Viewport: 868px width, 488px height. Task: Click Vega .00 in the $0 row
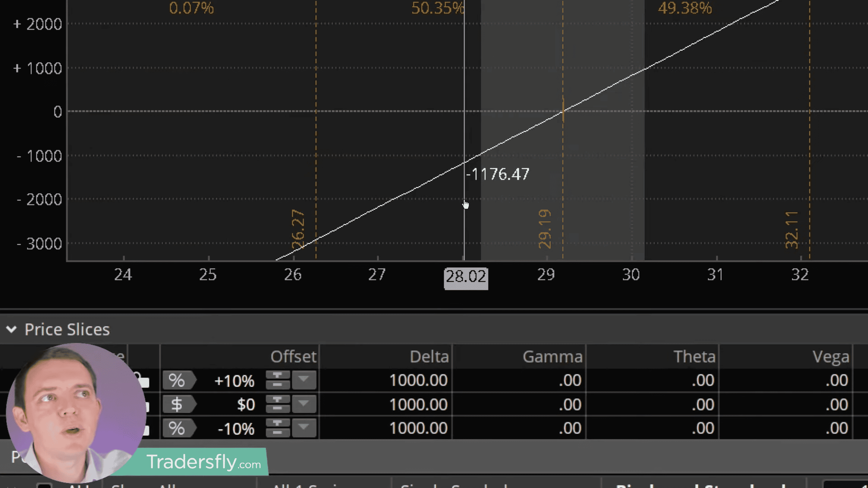pos(837,405)
